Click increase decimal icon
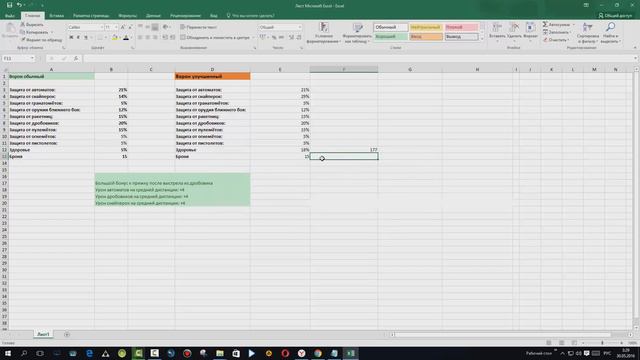This screenshot has height=360, width=640. (291, 38)
